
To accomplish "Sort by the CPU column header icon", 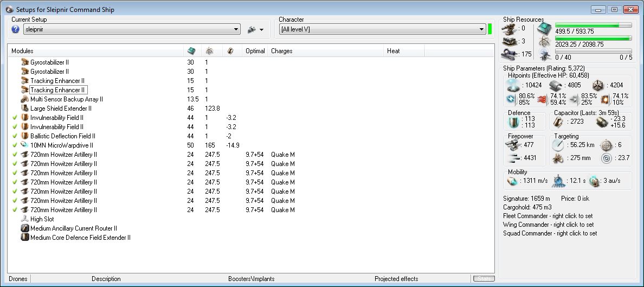I will [191, 50].
